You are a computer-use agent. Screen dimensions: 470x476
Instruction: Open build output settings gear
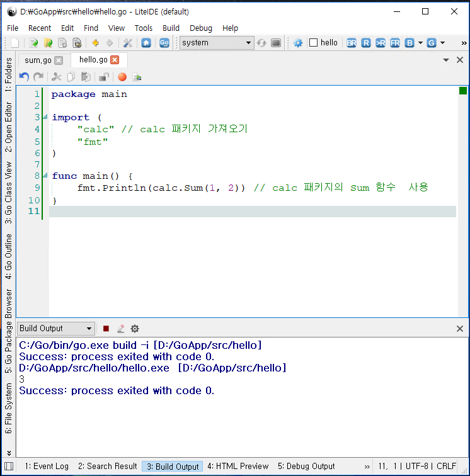pos(135,328)
